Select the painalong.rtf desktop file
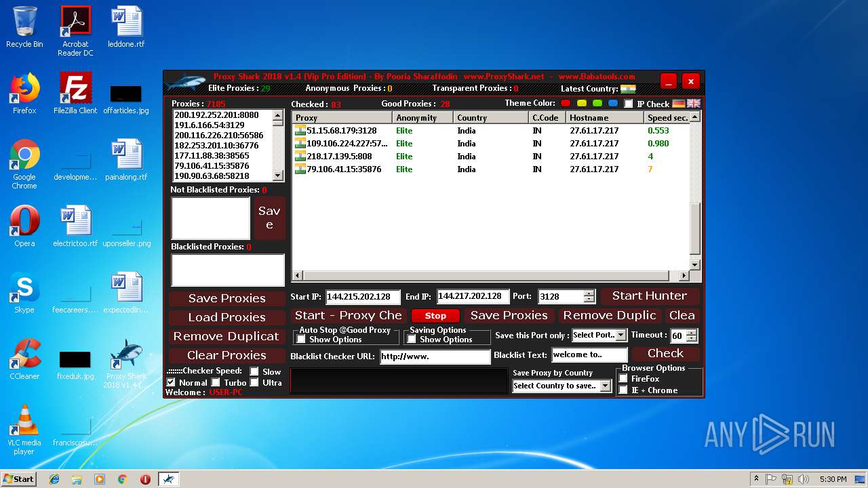This screenshot has height=488, width=868. [126, 160]
